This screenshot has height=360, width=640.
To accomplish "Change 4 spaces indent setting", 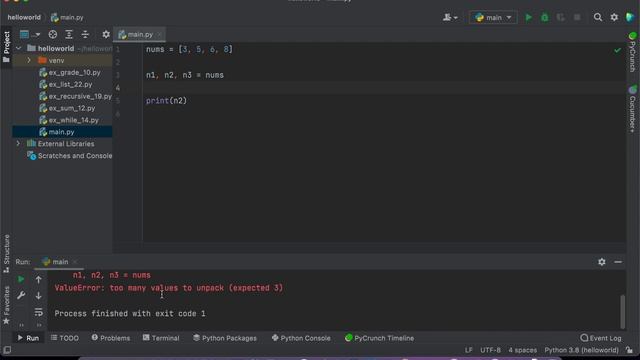I will click(x=522, y=350).
